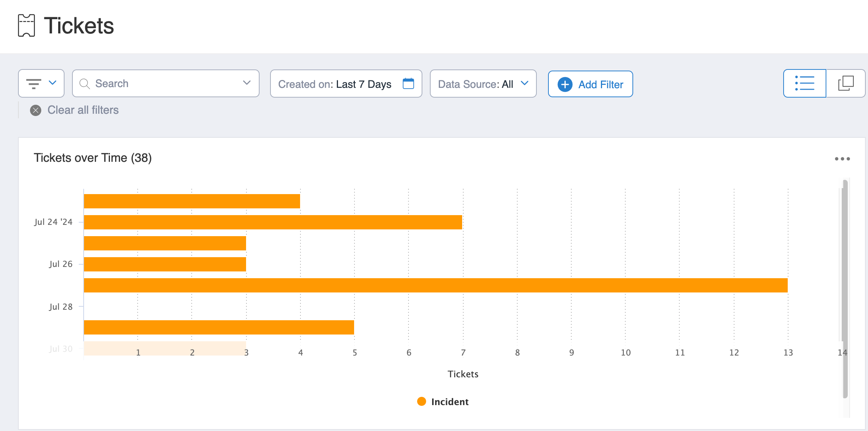Click Clear all filters link

coord(83,110)
